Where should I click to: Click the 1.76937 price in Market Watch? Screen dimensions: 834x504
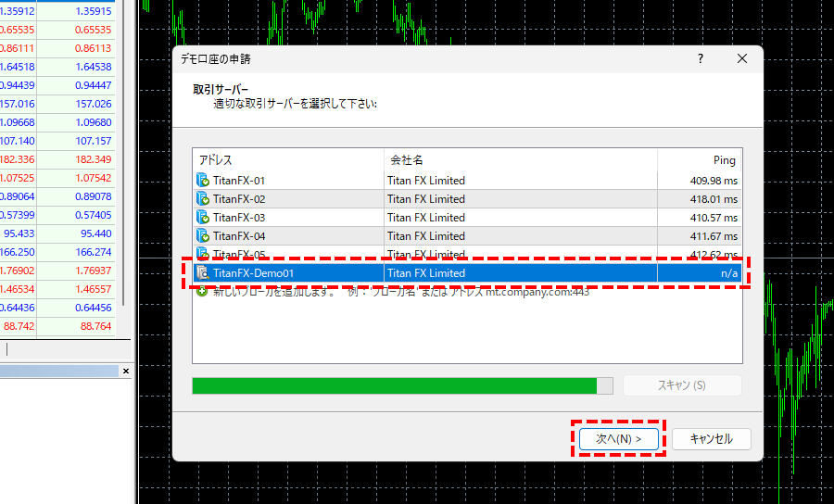(93, 271)
